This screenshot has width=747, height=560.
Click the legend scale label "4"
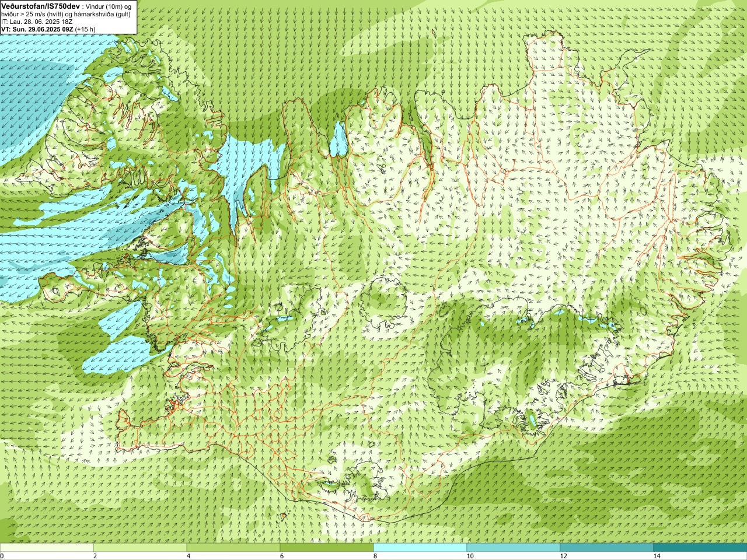tap(189, 556)
